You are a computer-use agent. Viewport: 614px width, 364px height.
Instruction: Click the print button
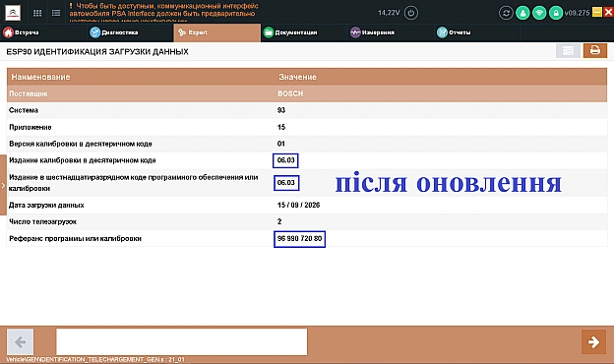(x=594, y=50)
